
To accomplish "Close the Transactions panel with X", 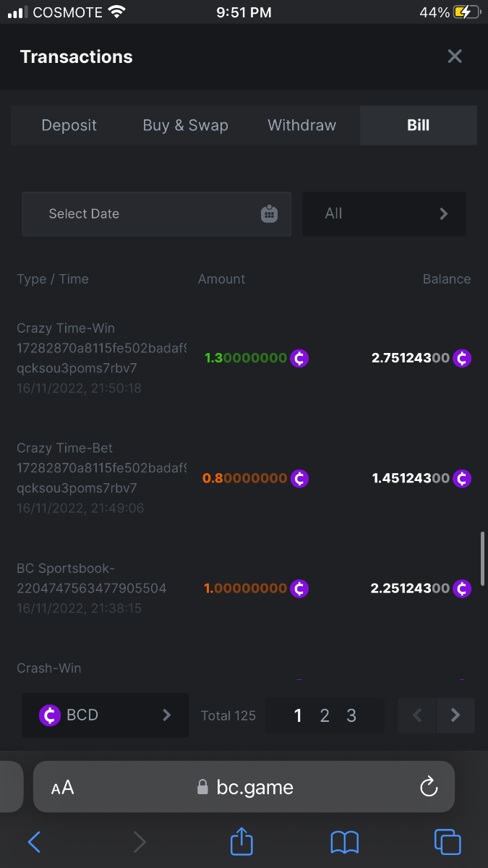I will click(454, 56).
